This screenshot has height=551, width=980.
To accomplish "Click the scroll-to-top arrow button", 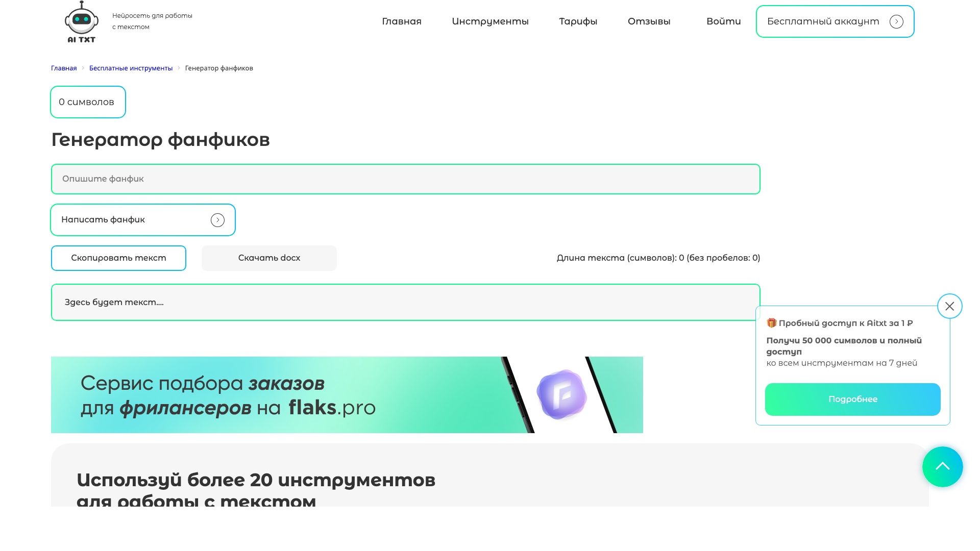I will (942, 467).
